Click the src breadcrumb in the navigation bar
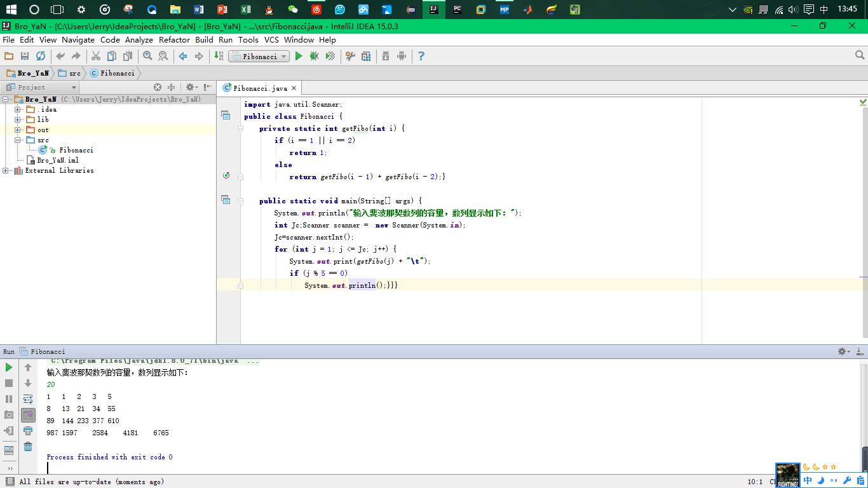This screenshot has height=488, width=868. click(69, 73)
